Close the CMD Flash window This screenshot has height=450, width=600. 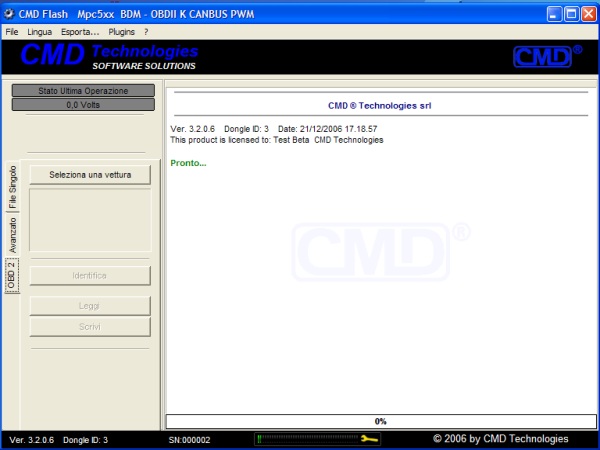click(589, 14)
